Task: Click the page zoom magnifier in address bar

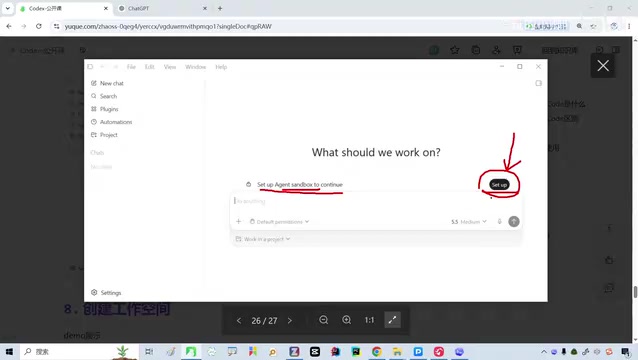Action: pyautogui.click(x=579, y=26)
